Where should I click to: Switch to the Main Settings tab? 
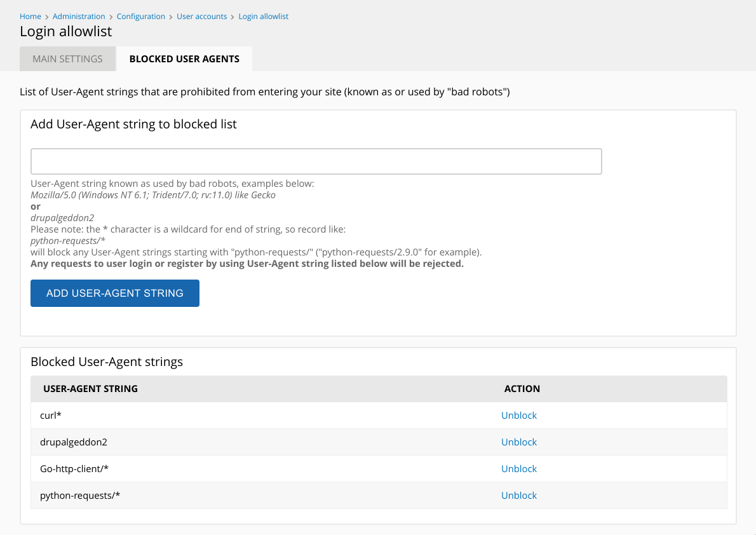click(x=67, y=59)
